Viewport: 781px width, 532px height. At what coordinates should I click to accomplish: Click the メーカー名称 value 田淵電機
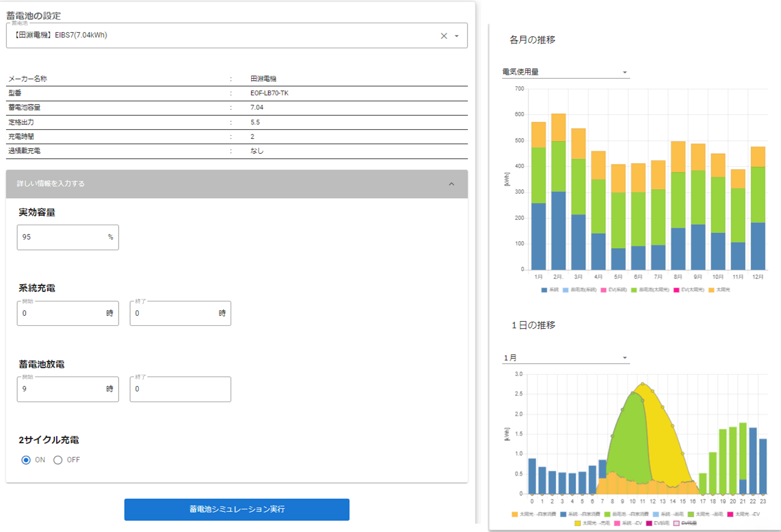point(262,79)
